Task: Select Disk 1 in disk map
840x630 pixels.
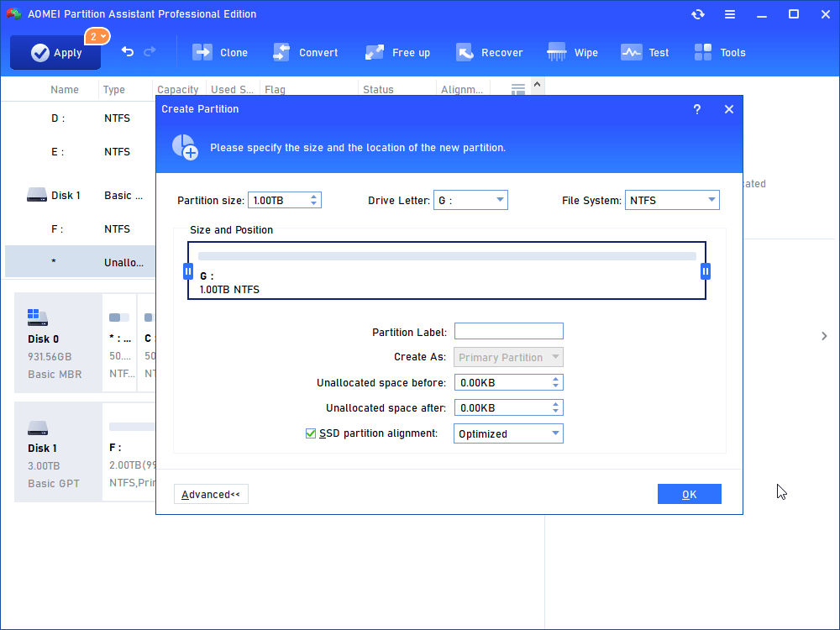Action: [x=58, y=452]
